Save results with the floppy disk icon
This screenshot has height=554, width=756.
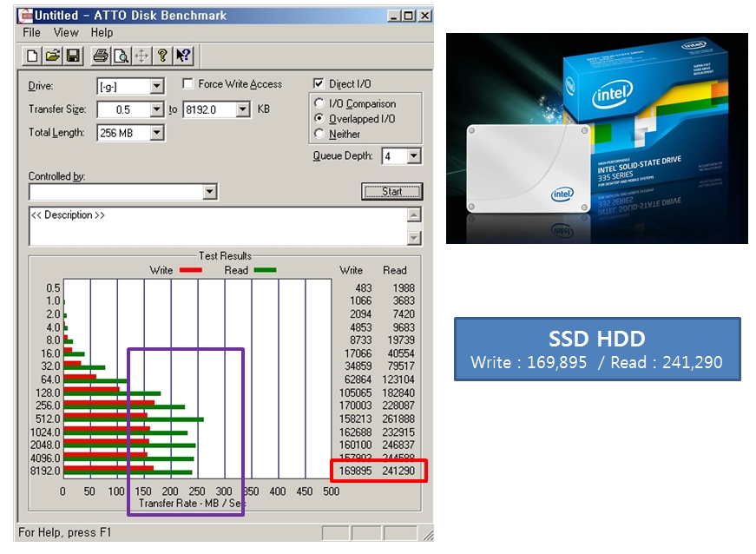73,56
